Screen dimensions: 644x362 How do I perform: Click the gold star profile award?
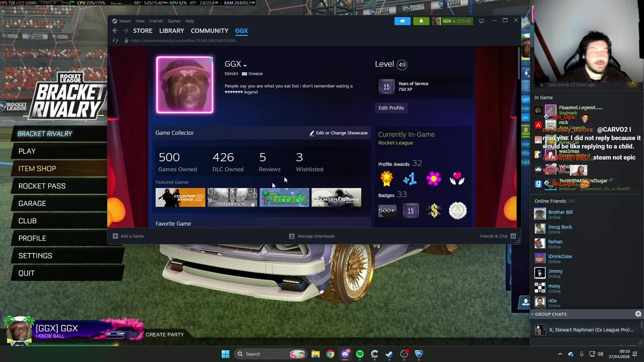click(x=386, y=178)
